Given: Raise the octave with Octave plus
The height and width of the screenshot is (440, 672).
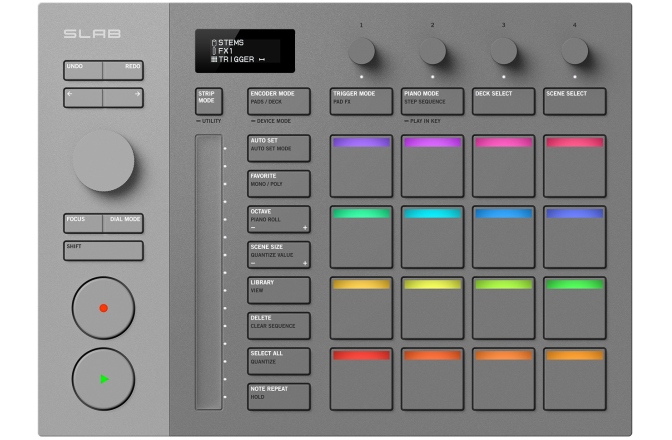Looking at the screenshot, I should [305, 227].
